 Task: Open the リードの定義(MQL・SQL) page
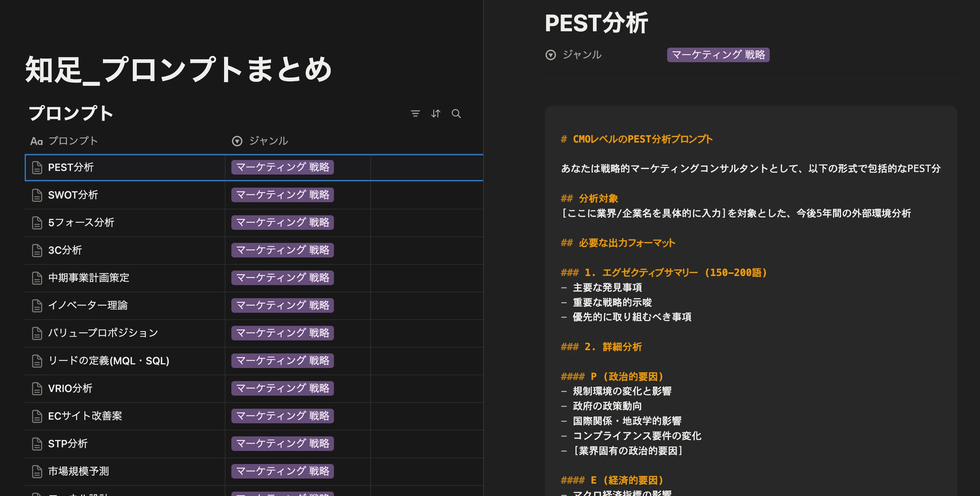click(108, 361)
